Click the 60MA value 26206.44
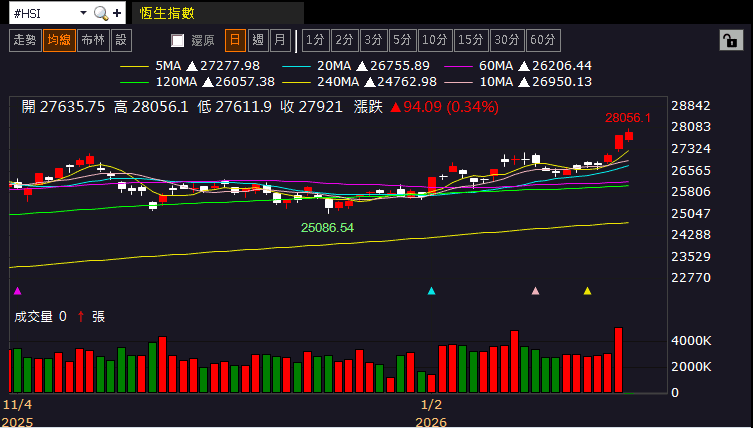Screen dimensions: 753x428 [562, 66]
